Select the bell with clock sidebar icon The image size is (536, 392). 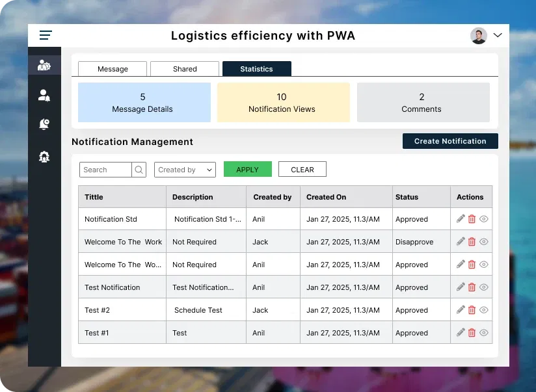coord(44,124)
